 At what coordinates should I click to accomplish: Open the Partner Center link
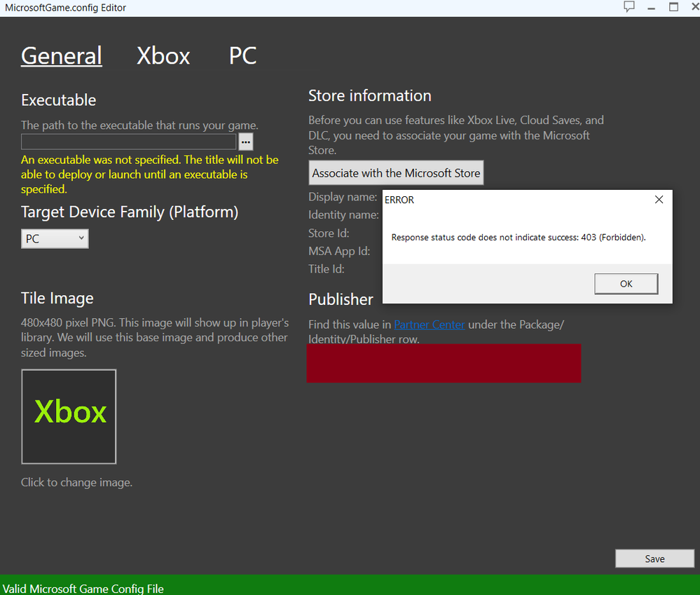pos(429,324)
